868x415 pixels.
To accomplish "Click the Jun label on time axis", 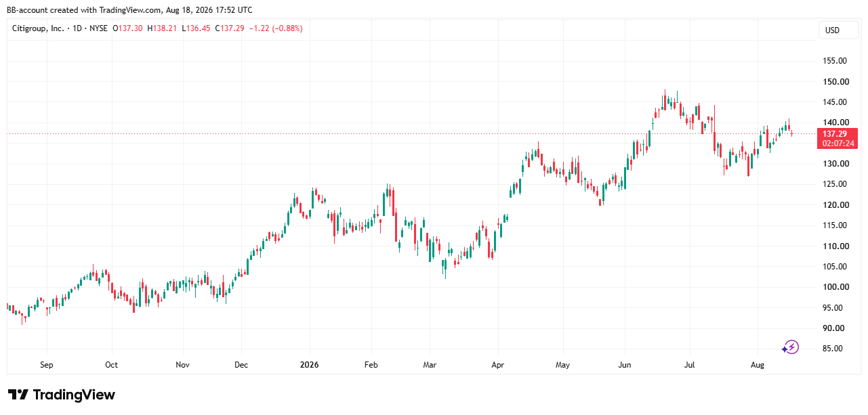I will tap(625, 365).
